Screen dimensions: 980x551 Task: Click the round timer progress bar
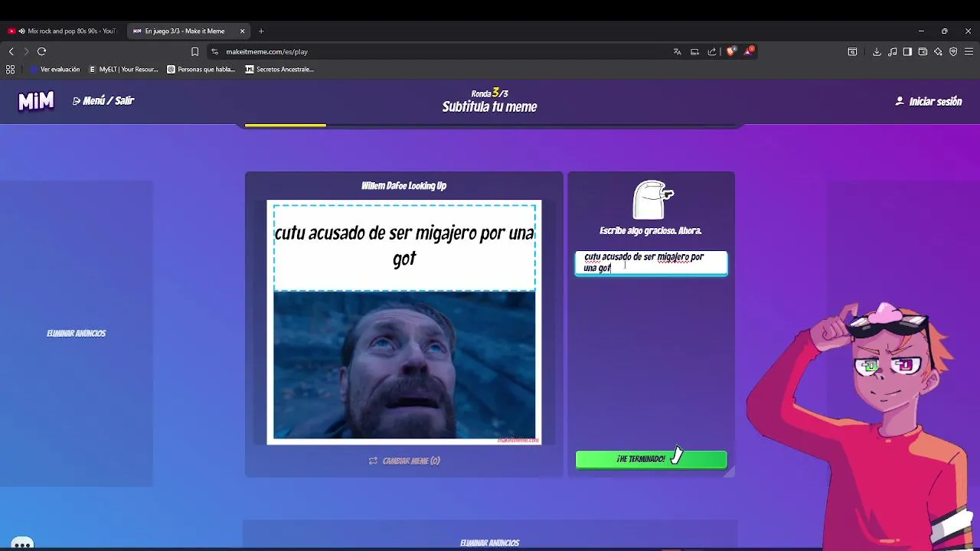pyautogui.click(x=490, y=125)
